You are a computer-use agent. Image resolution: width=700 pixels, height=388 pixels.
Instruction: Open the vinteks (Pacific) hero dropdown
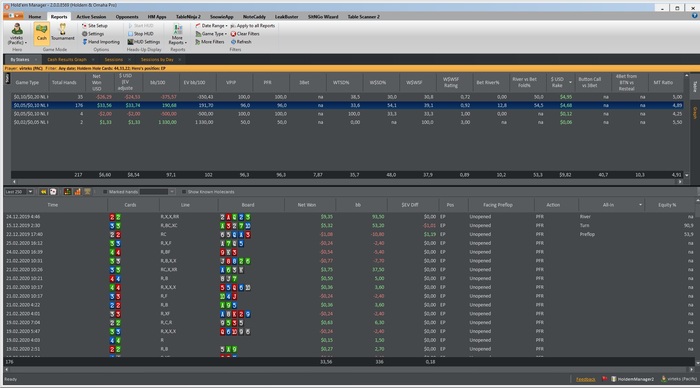click(x=17, y=34)
